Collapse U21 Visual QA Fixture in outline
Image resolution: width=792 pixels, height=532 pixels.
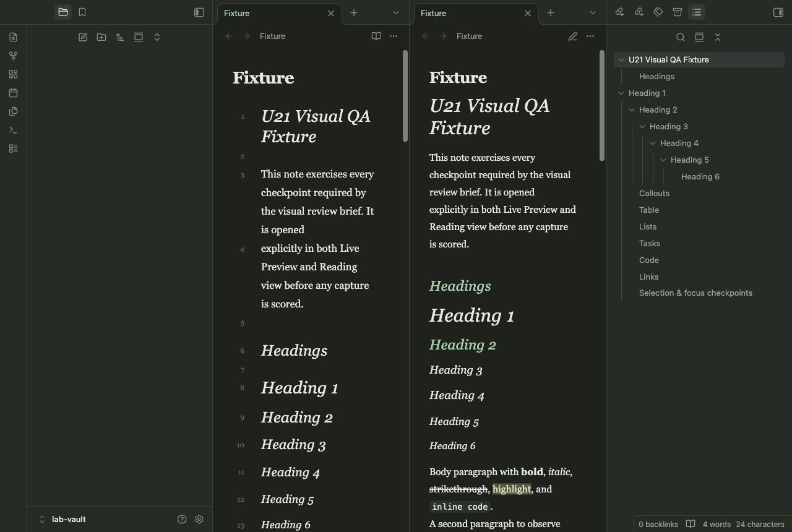coord(621,60)
